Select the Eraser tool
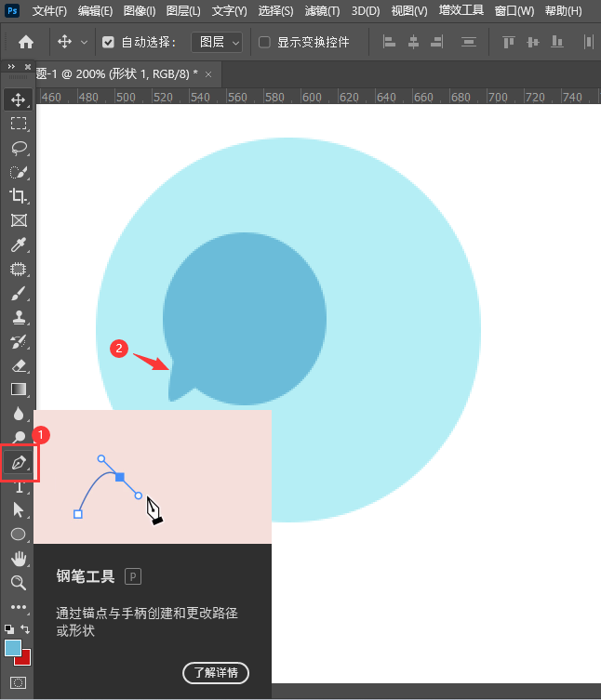The width and height of the screenshot is (601, 700). click(x=18, y=366)
